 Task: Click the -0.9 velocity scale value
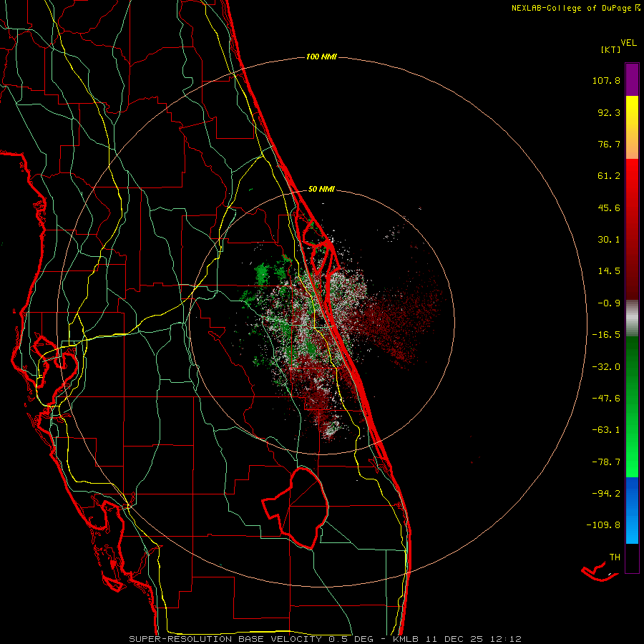(609, 303)
